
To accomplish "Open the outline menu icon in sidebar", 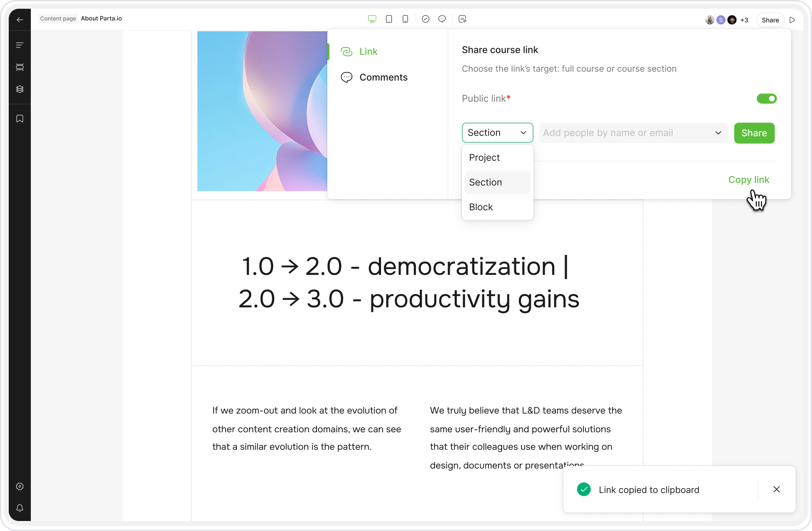I will (x=20, y=45).
